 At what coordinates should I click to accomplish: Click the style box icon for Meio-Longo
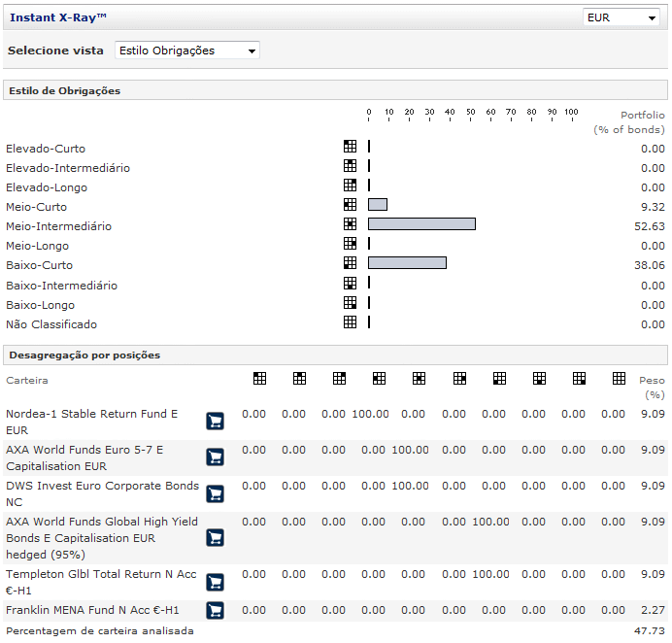click(x=350, y=244)
